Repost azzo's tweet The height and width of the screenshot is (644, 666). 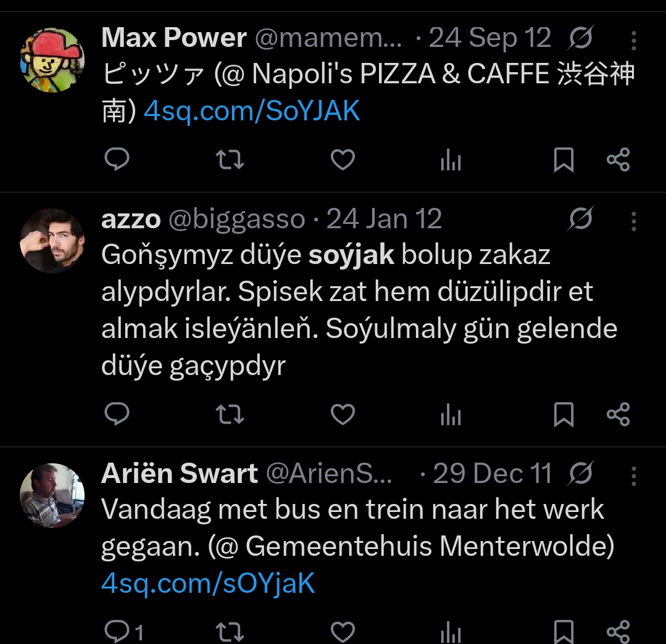coord(230,415)
